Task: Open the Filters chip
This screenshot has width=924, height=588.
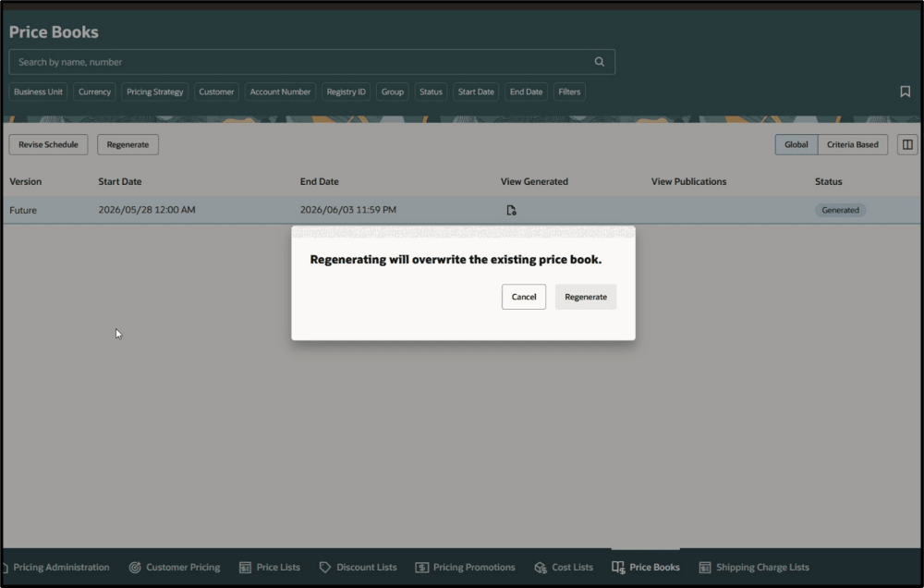Action: pyautogui.click(x=569, y=92)
